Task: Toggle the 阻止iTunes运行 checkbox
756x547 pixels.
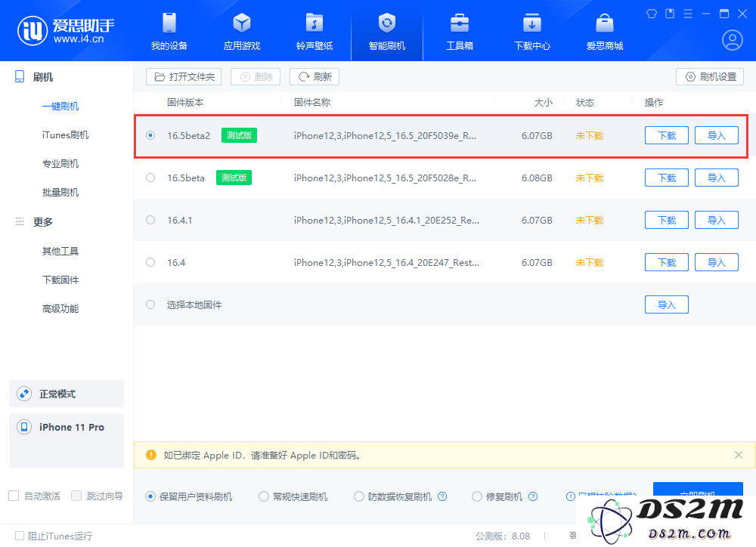Action: pyautogui.click(x=20, y=536)
